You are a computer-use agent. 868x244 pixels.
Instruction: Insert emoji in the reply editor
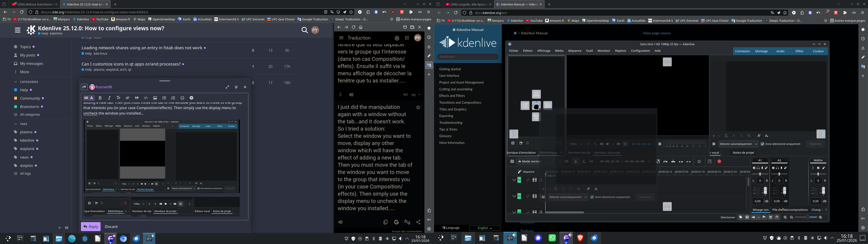pos(182,98)
